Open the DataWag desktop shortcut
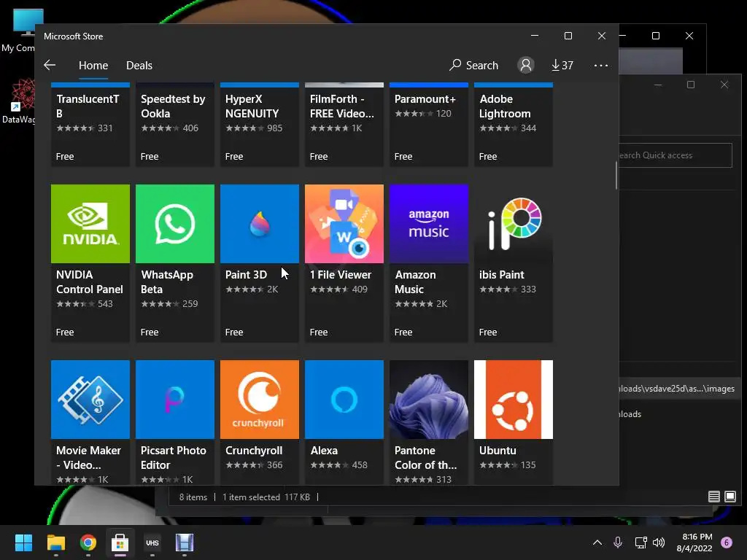Screen dimensions: 747x560 (19, 101)
